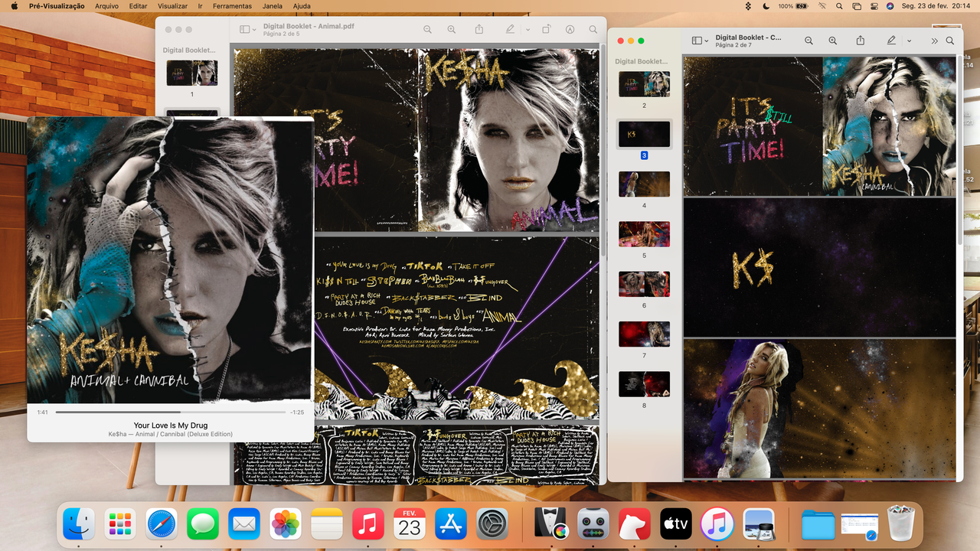Open Control Center in the menu bar

coord(874,6)
